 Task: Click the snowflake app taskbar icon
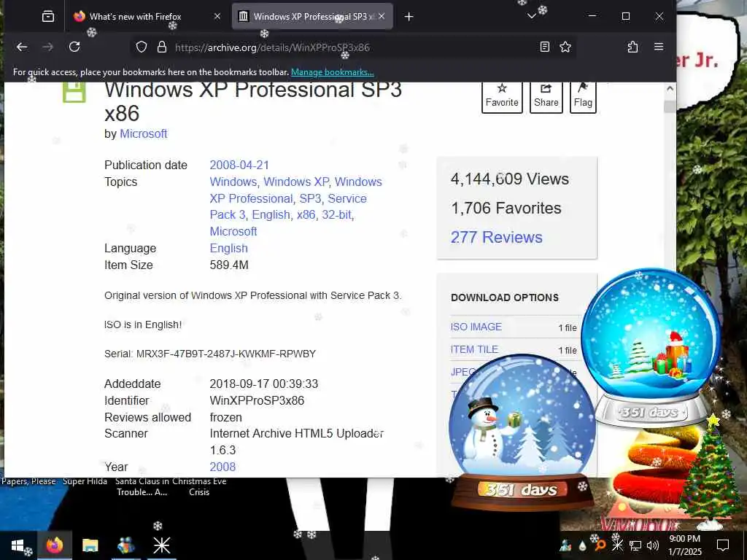click(x=161, y=545)
